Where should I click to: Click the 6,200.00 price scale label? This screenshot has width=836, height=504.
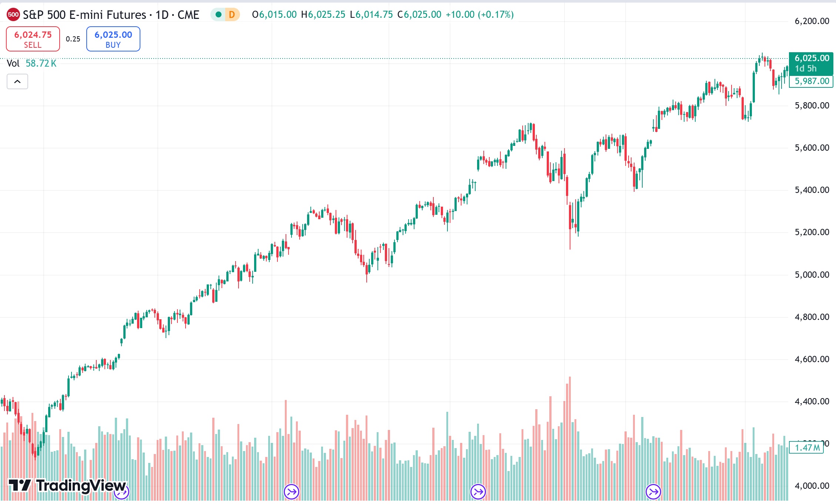tap(812, 21)
